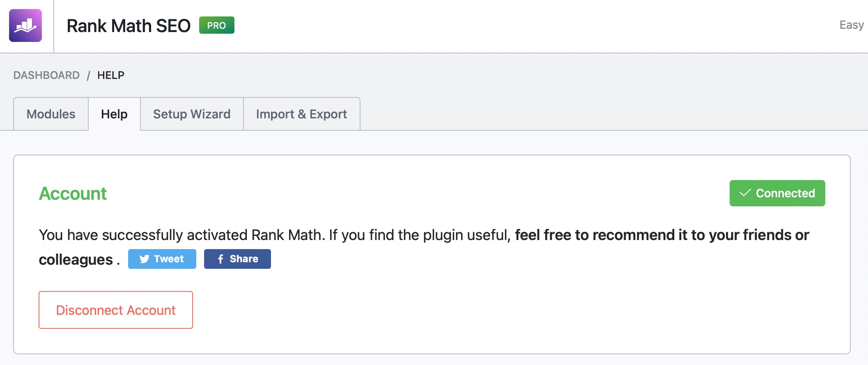Screen dimensions: 868x365
Task: Navigate to the DASHBOARD breadcrumb
Action: (46, 75)
